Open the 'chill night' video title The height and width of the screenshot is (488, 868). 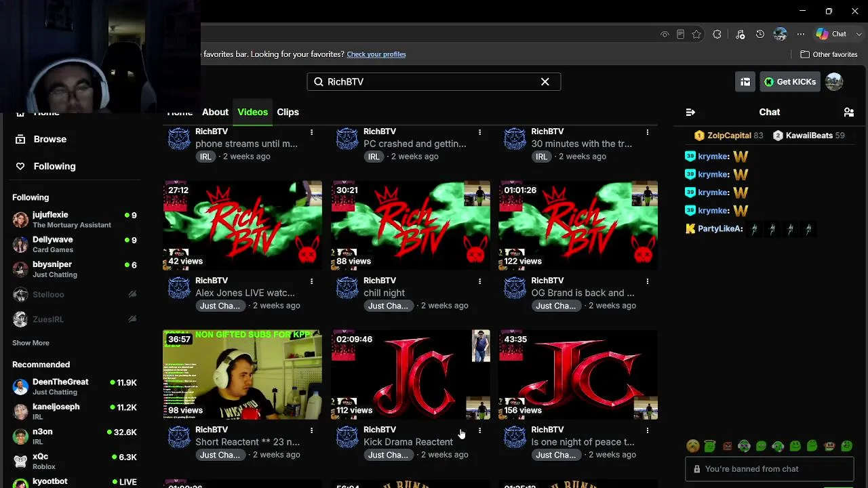(x=384, y=293)
